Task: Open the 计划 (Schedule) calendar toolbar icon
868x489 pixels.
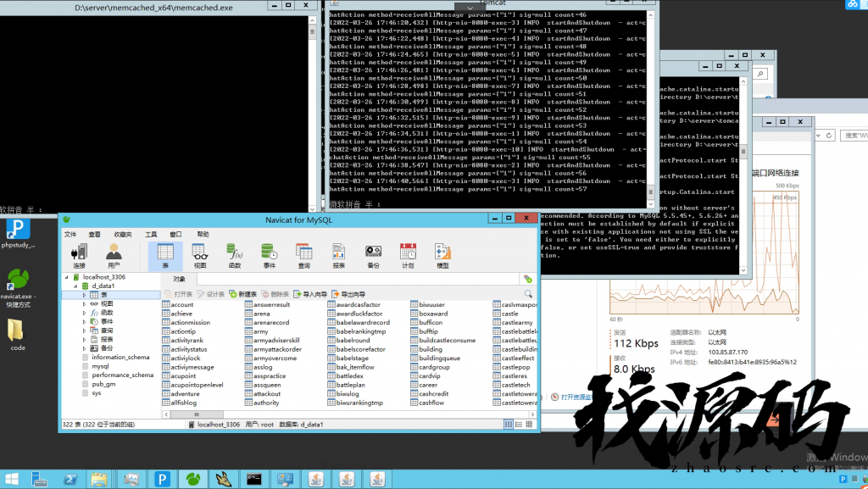Action: (x=408, y=256)
